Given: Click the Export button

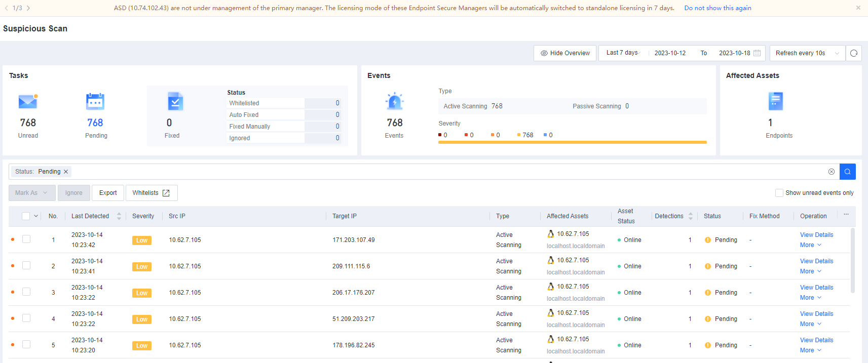Looking at the screenshot, I should pos(108,193).
